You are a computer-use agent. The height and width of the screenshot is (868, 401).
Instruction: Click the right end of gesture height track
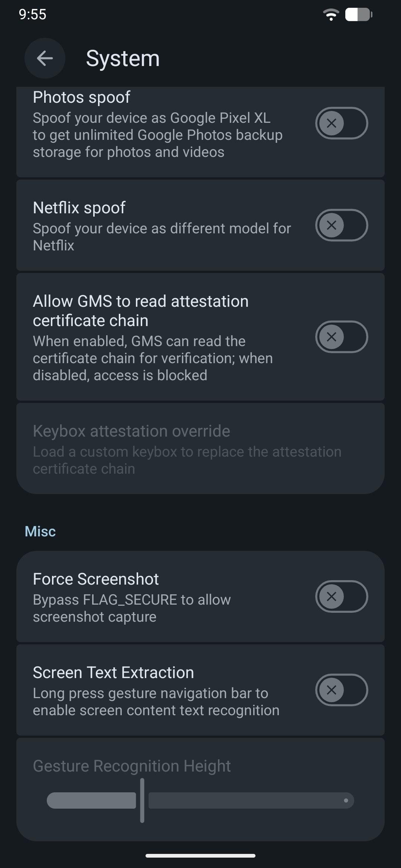click(x=346, y=800)
